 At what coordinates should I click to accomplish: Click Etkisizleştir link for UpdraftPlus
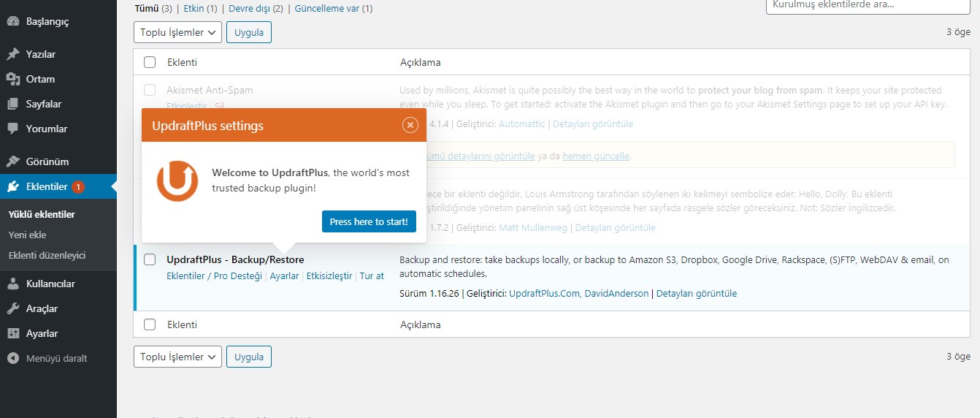pyautogui.click(x=329, y=275)
